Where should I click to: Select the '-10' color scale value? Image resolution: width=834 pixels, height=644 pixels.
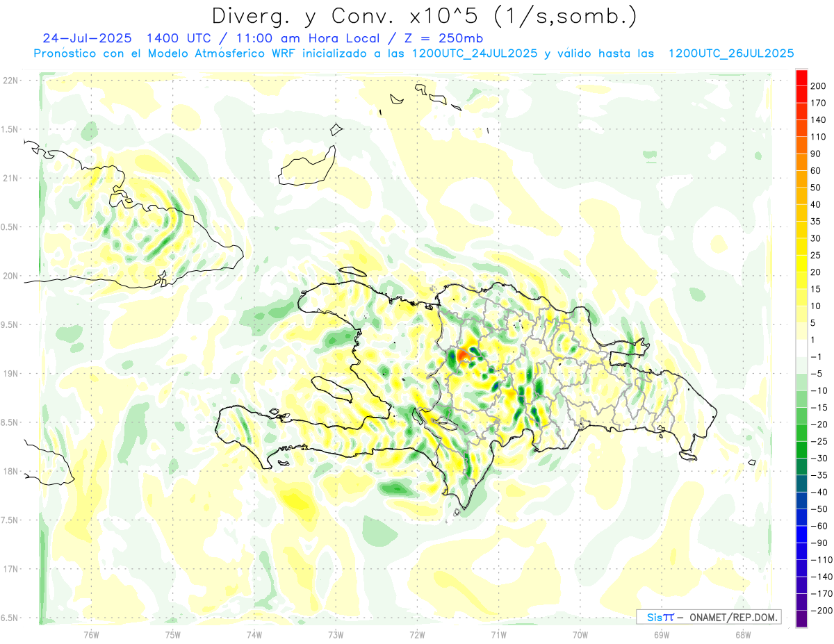click(x=818, y=390)
